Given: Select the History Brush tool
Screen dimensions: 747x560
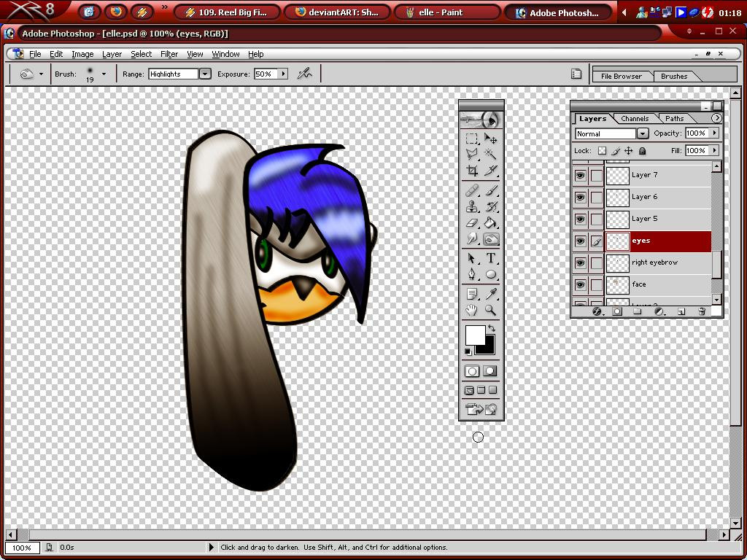Looking at the screenshot, I should [491, 206].
